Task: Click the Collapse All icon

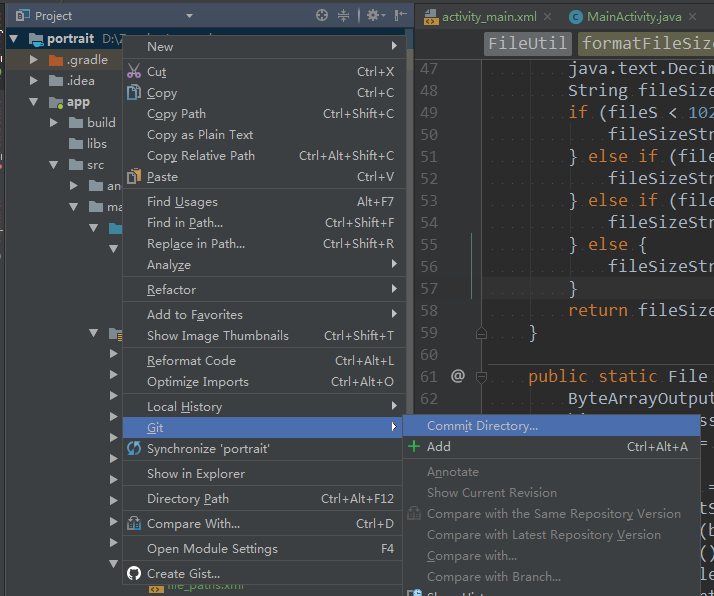Action: coord(344,15)
